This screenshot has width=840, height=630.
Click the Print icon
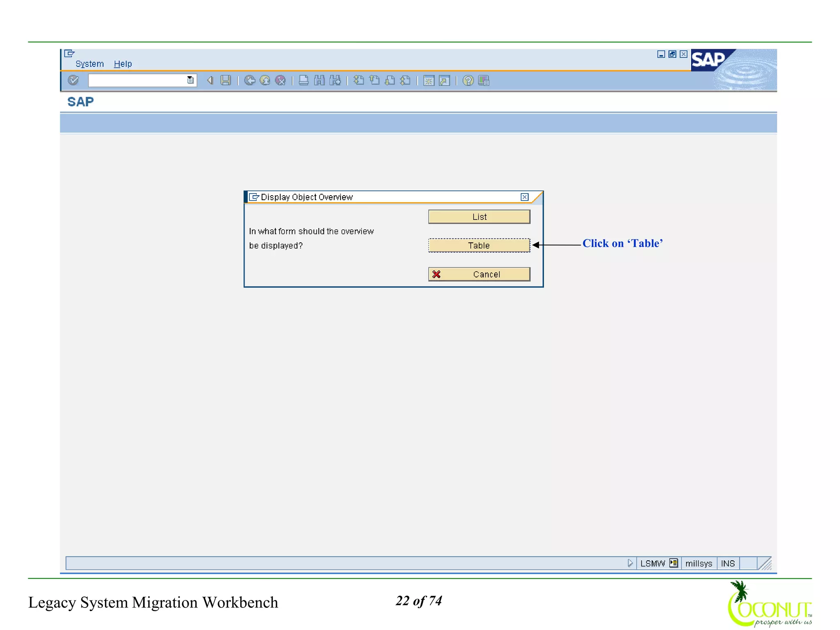coord(304,80)
